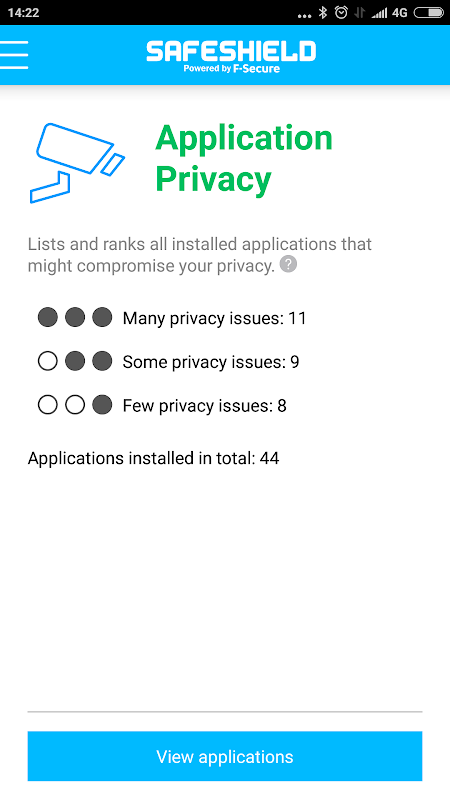The height and width of the screenshot is (800, 450).
Task: Select the Some privacy issues: 9 row
Action: pos(168,362)
